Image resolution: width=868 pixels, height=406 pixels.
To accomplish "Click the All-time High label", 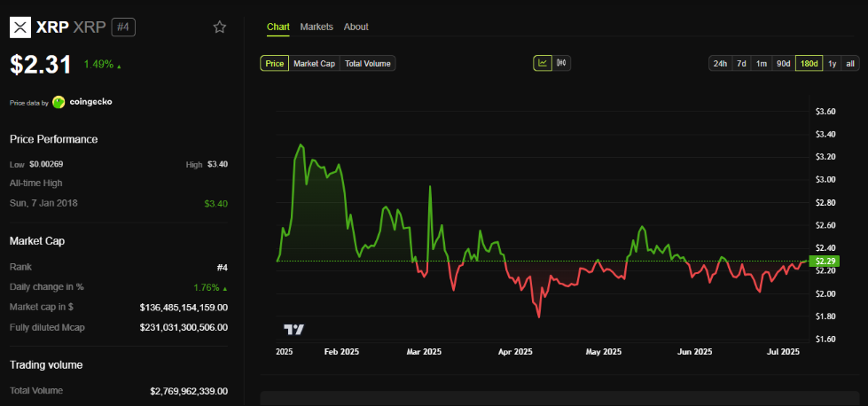I will pyautogui.click(x=36, y=183).
